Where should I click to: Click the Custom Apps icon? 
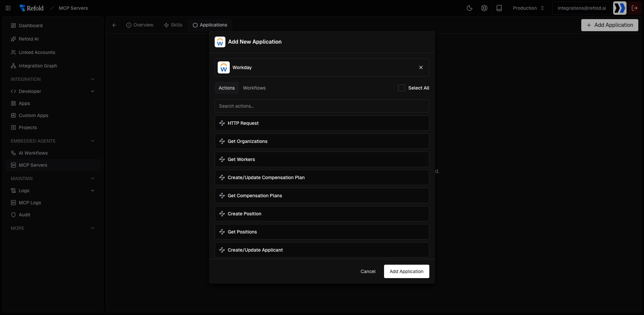click(13, 115)
